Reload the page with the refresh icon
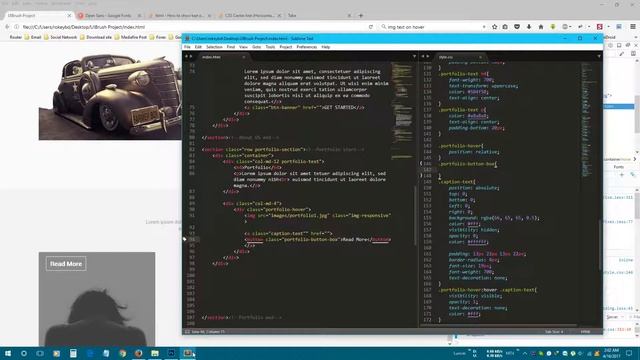The image size is (640, 360). (x=371, y=27)
